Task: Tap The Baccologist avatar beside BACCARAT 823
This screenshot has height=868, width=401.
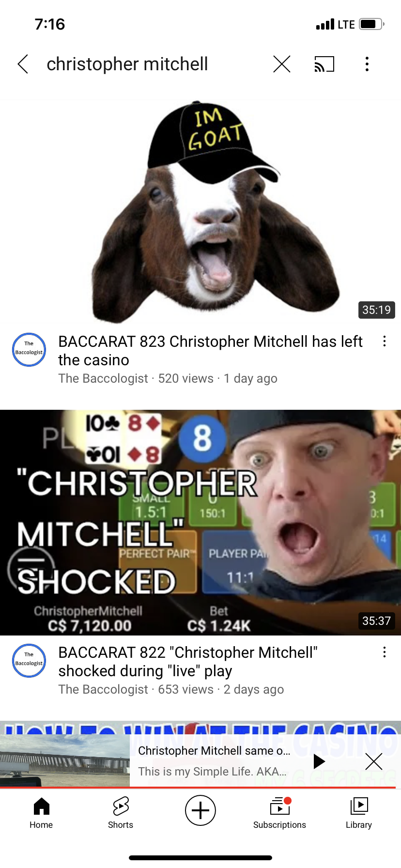Action: pos(29,350)
